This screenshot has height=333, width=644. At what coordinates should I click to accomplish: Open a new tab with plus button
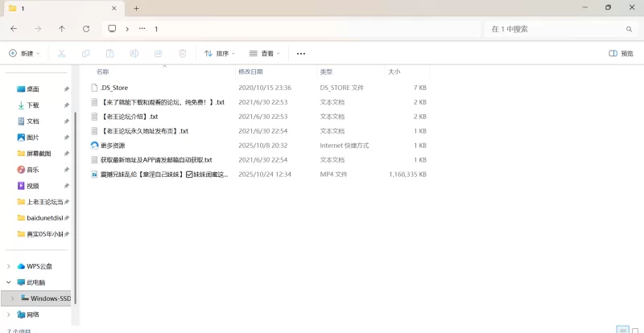tap(136, 8)
